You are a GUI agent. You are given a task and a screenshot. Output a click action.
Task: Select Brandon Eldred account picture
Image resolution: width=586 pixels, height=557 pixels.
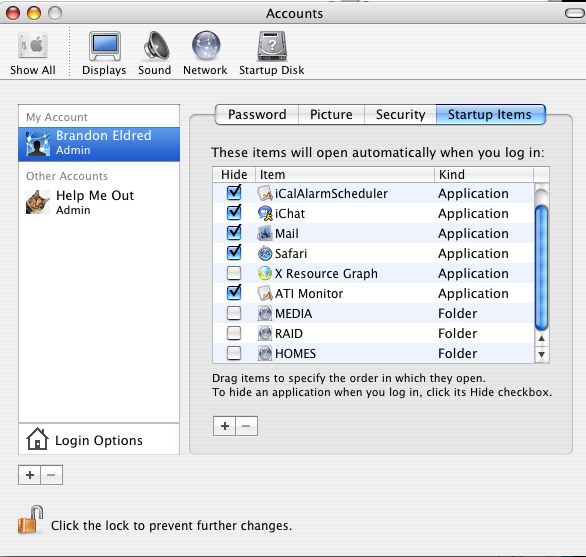click(38, 144)
